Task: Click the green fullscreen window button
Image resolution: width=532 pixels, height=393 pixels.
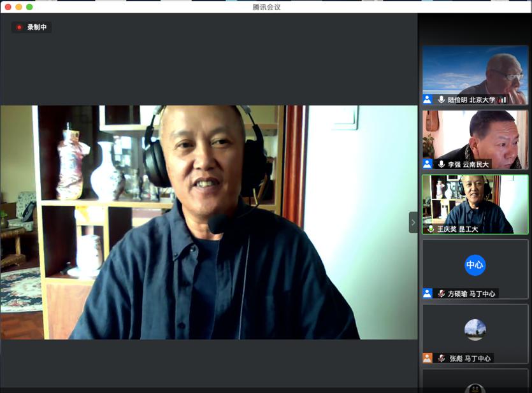Action: click(29, 7)
